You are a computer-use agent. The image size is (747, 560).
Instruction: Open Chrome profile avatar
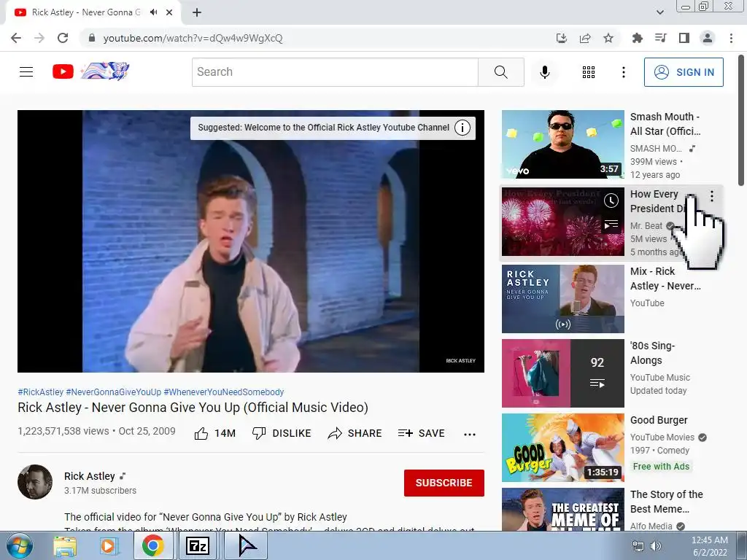[708, 38]
